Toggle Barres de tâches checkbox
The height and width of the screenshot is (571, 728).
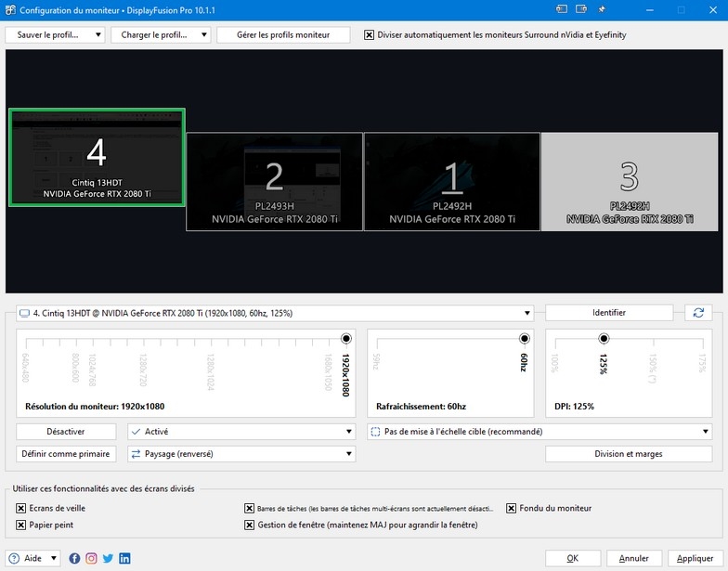249,509
